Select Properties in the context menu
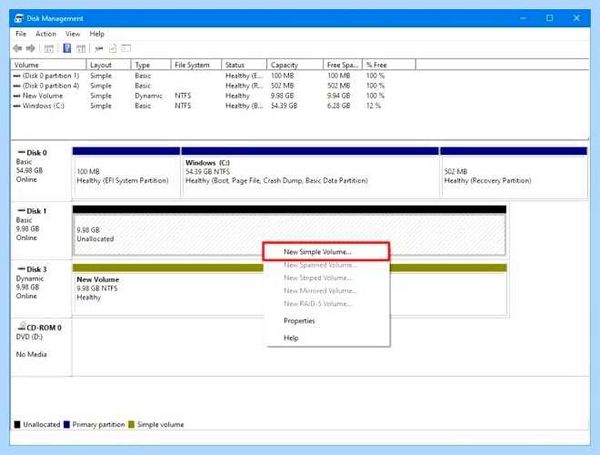This screenshot has width=600, height=455. pyautogui.click(x=299, y=321)
